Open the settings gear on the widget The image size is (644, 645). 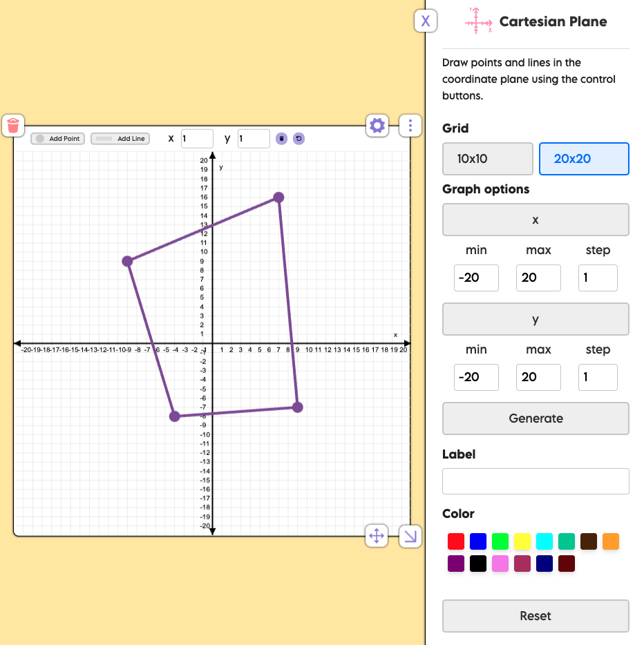pos(377,126)
